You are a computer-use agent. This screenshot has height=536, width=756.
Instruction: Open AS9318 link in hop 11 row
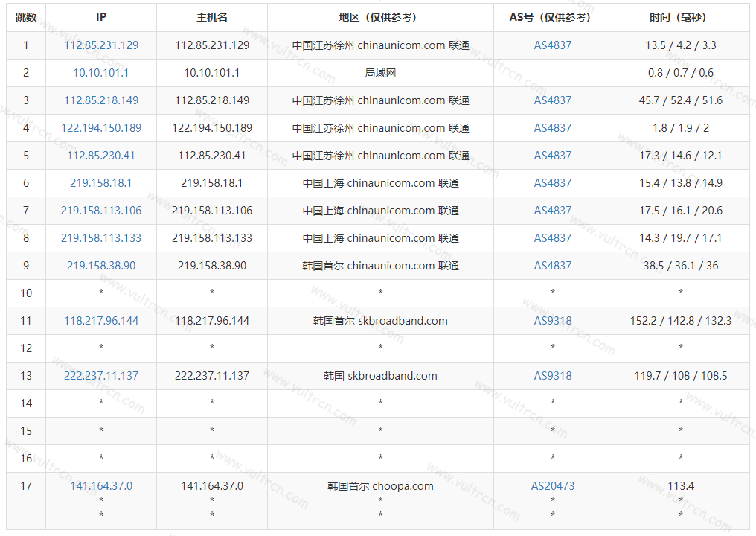553,320
